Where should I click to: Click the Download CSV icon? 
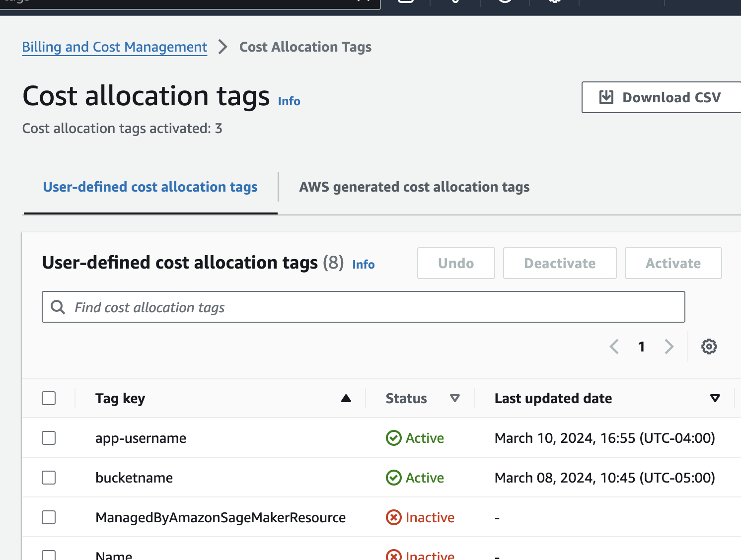pos(606,97)
